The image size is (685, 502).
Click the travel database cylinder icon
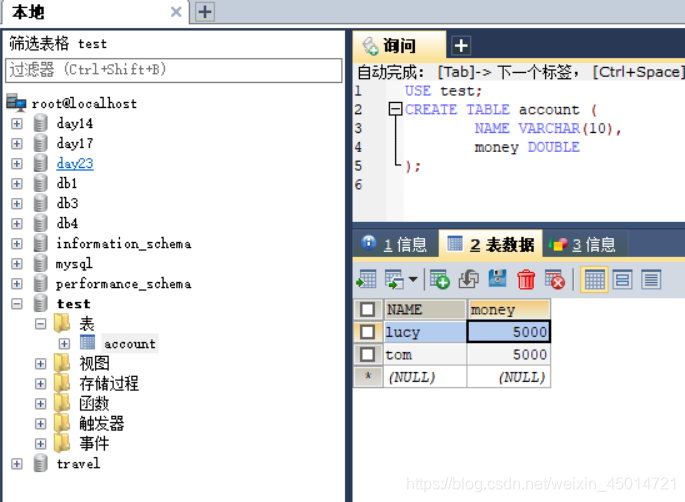click(41, 463)
